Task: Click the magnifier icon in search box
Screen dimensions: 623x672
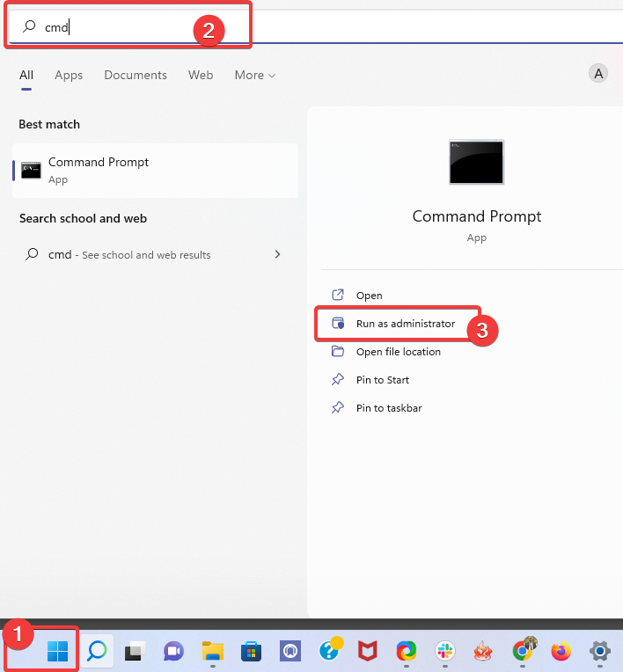Action: point(29,26)
